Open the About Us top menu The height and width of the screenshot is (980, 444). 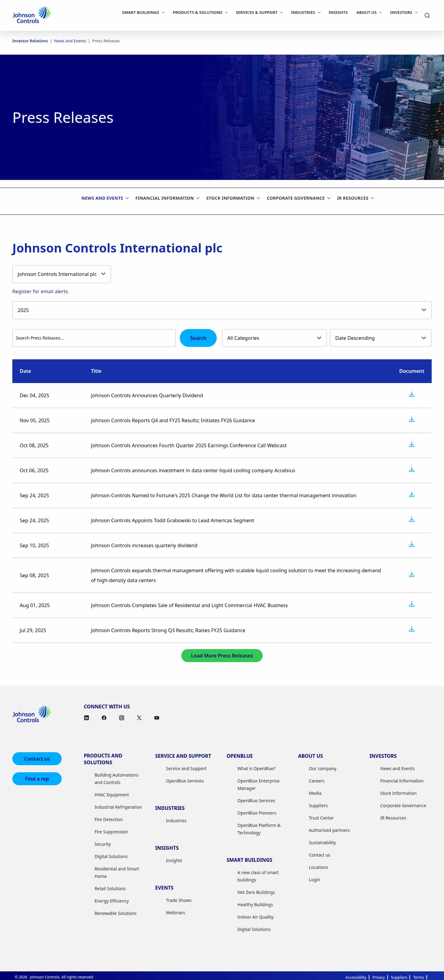tap(369, 13)
